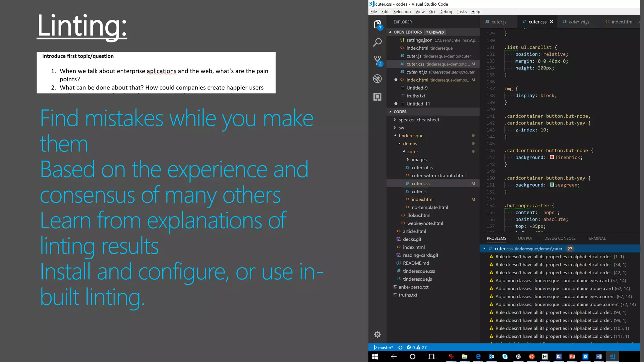
Task: Click the seagreen color swatch
Action: (552, 185)
